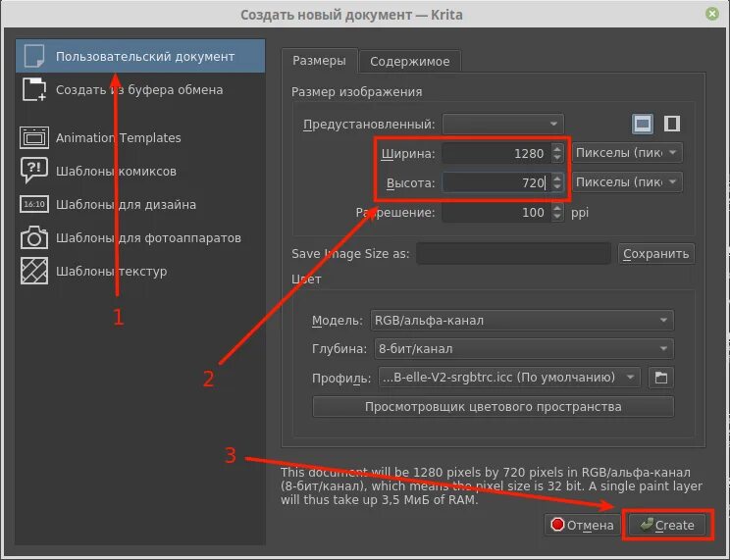
Task: Open Просмотровщик цветового пространства
Action: (493, 406)
